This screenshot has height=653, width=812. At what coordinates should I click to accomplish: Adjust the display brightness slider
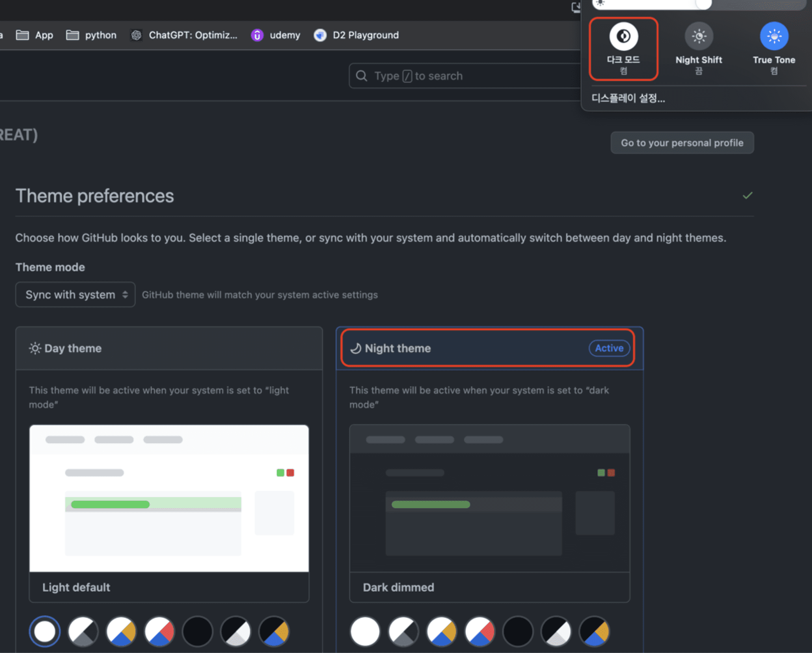pos(698,4)
